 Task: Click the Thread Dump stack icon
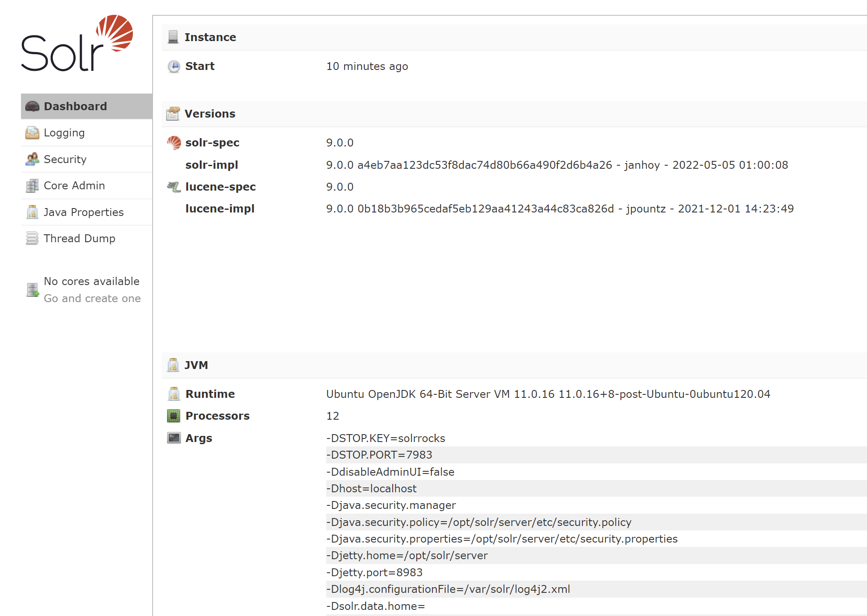point(32,238)
